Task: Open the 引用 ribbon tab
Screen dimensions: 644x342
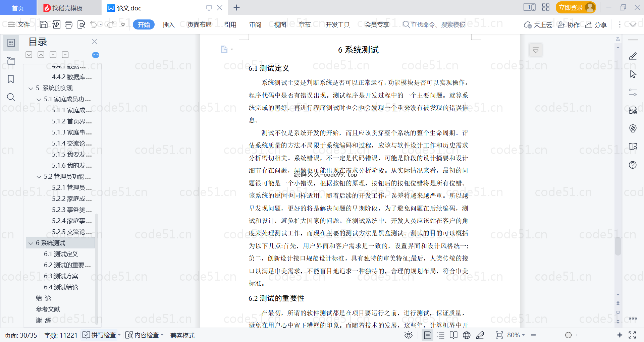Action: 230,24
